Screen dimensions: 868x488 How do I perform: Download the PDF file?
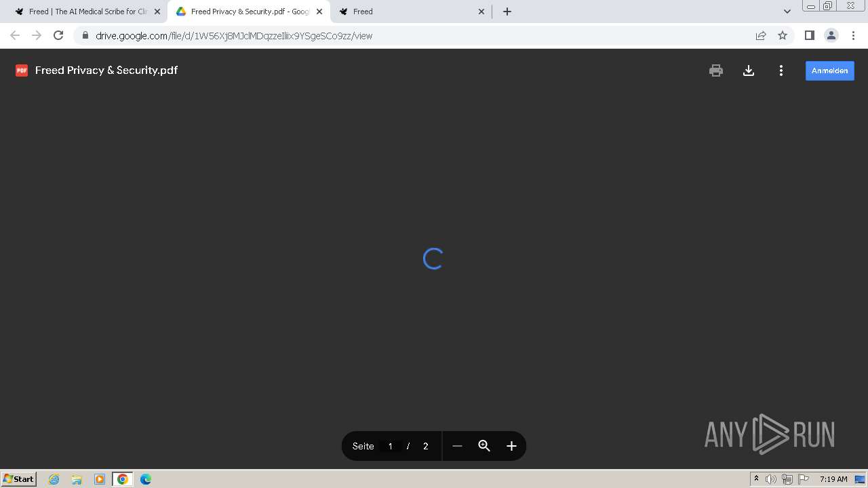pos(749,70)
